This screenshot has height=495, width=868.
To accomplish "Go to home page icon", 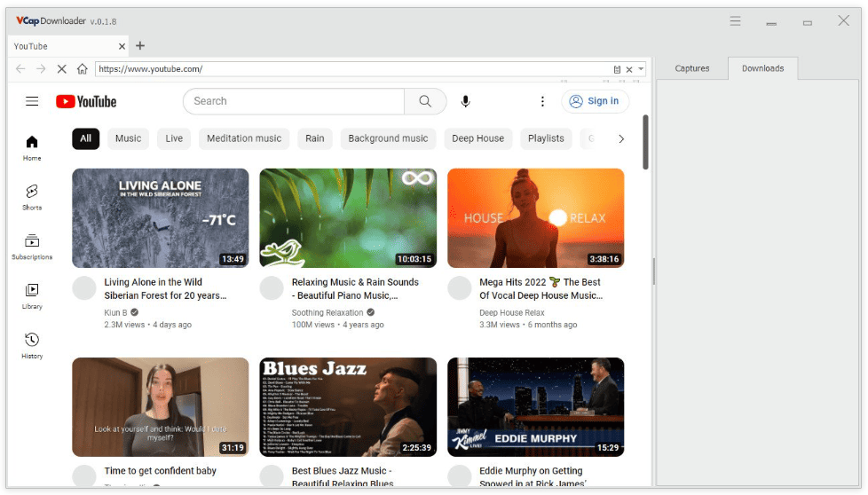I will tap(83, 69).
